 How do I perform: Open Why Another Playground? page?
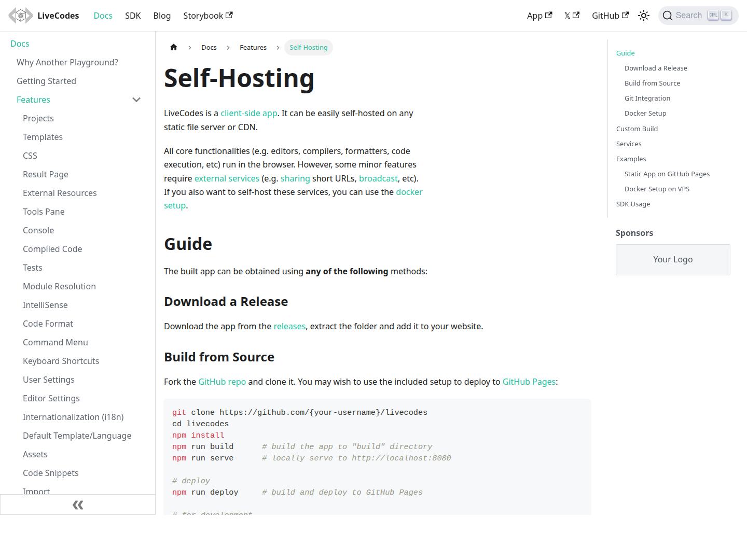click(67, 62)
